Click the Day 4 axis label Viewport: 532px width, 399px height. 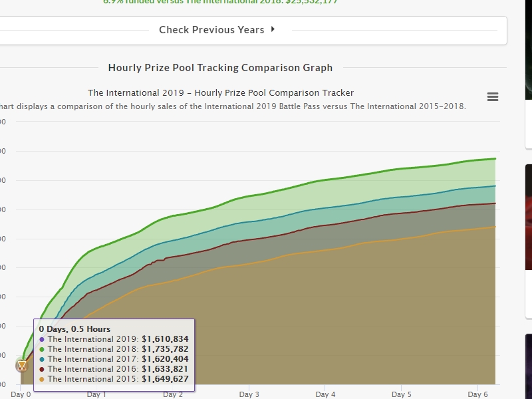point(325,394)
